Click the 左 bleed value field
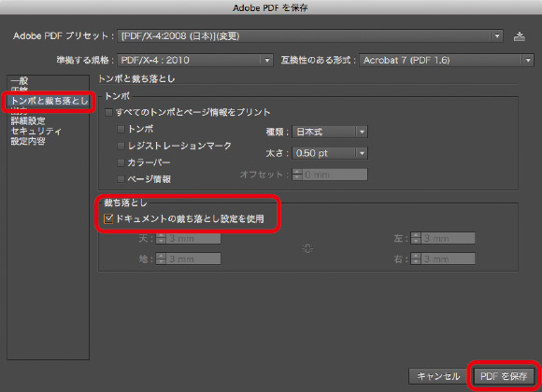This screenshot has height=392, width=542. [x=448, y=238]
